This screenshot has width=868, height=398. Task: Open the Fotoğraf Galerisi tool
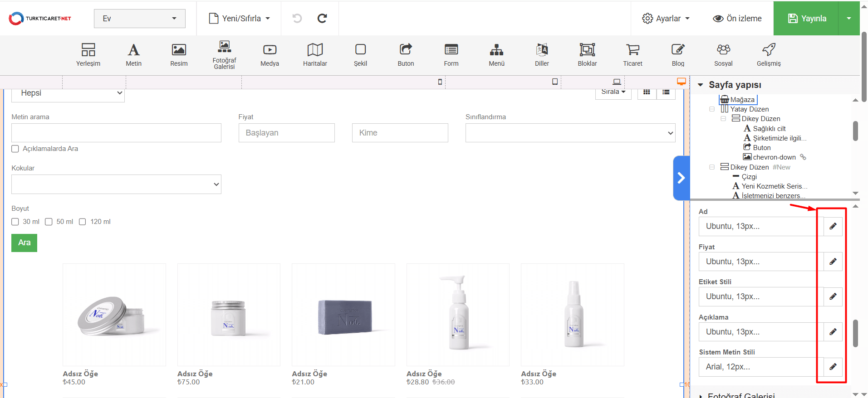click(224, 54)
